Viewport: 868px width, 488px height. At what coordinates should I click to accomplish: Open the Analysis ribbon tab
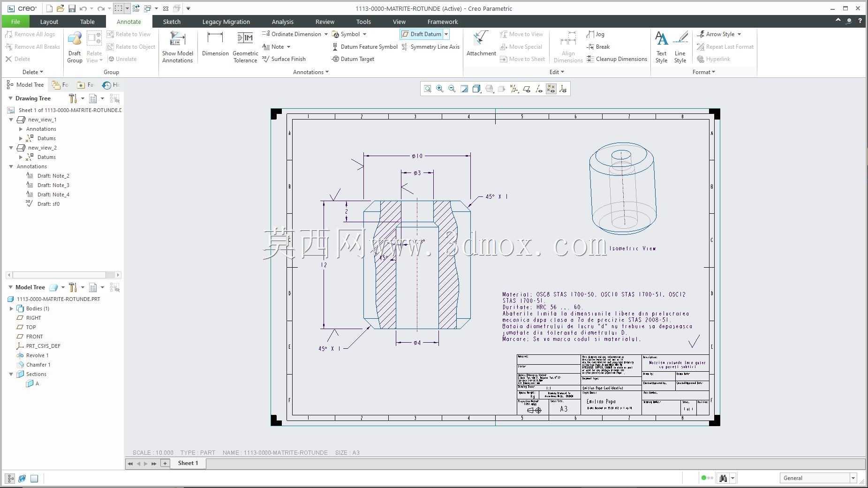(283, 22)
